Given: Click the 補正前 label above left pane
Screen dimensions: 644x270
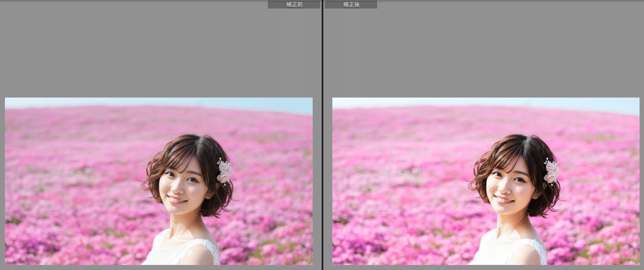Looking at the screenshot, I should [294, 4].
